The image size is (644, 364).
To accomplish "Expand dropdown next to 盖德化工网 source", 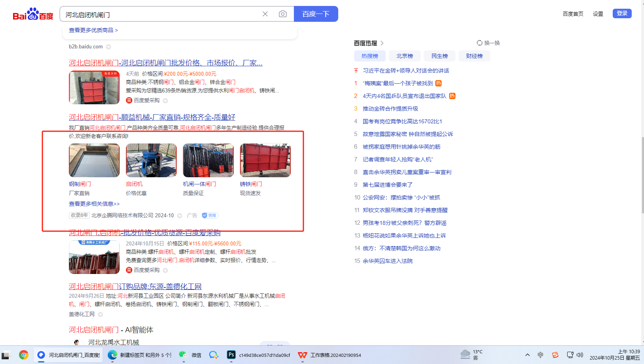I will (x=101, y=314).
